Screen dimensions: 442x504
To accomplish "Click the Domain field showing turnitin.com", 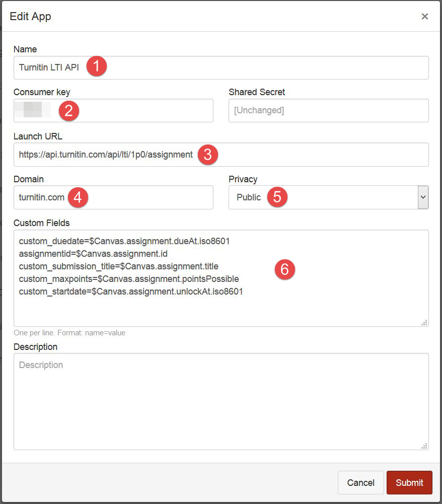I will [x=113, y=197].
